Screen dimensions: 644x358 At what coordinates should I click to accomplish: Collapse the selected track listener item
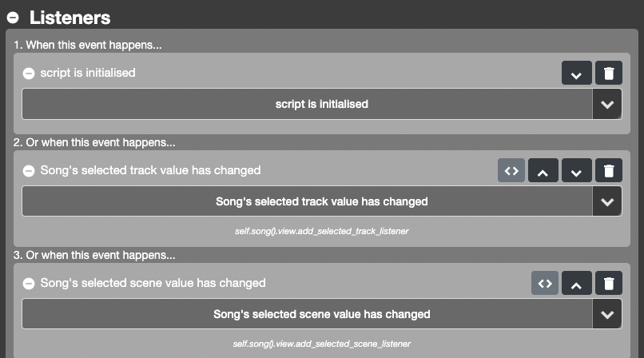pyautogui.click(x=29, y=170)
